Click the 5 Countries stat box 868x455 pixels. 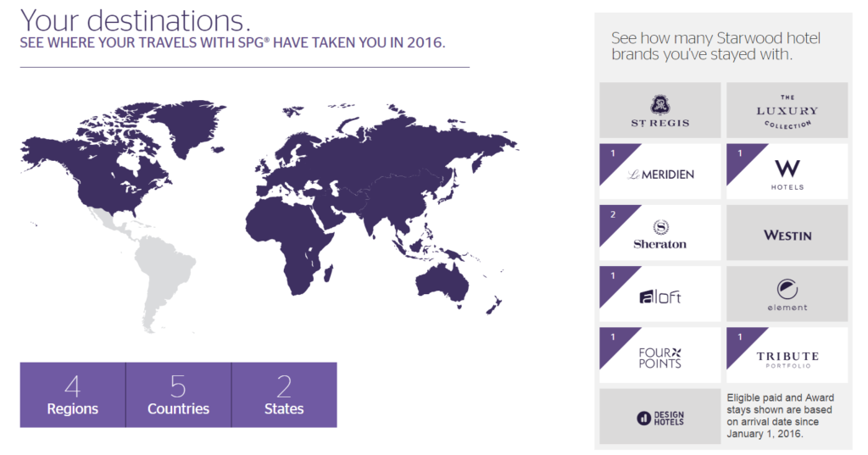point(178,395)
